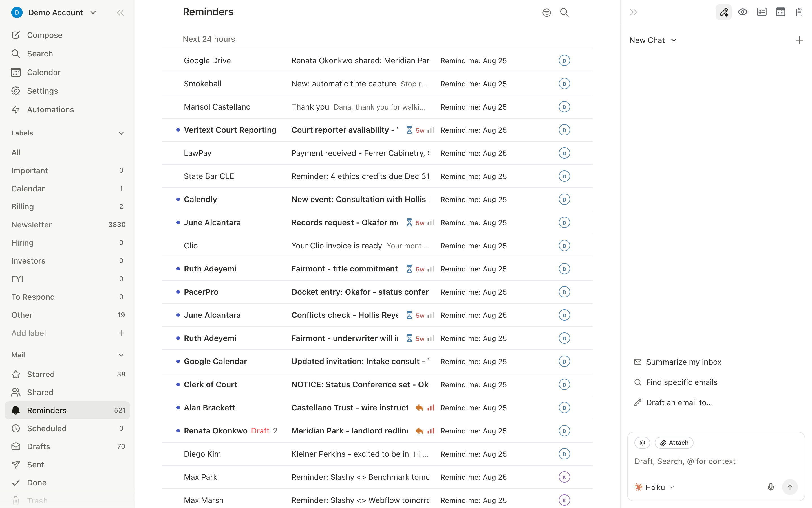Click the @ mention button in chat
The height and width of the screenshot is (508, 812).
(x=642, y=443)
